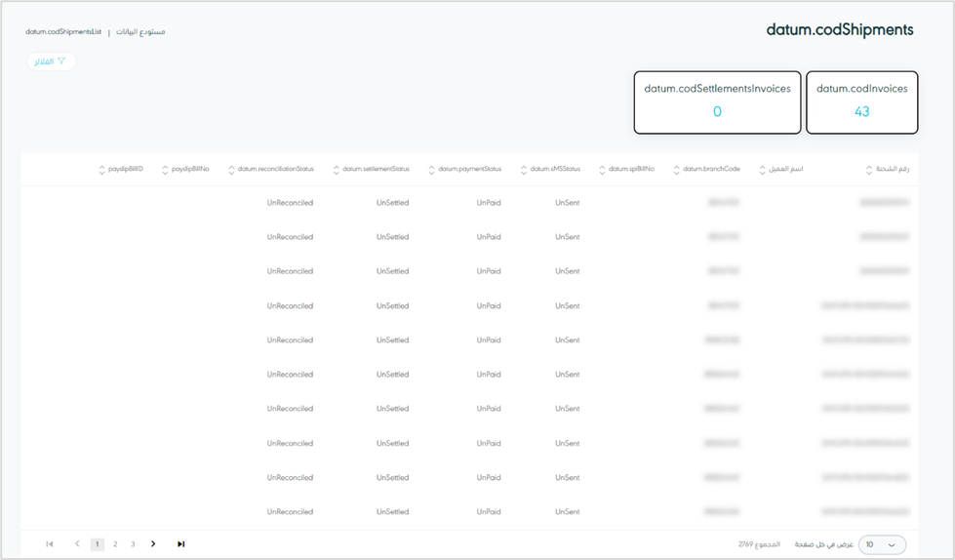The image size is (955, 560).
Task: Open the filters button with funnel icon
Action: point(51,61)
